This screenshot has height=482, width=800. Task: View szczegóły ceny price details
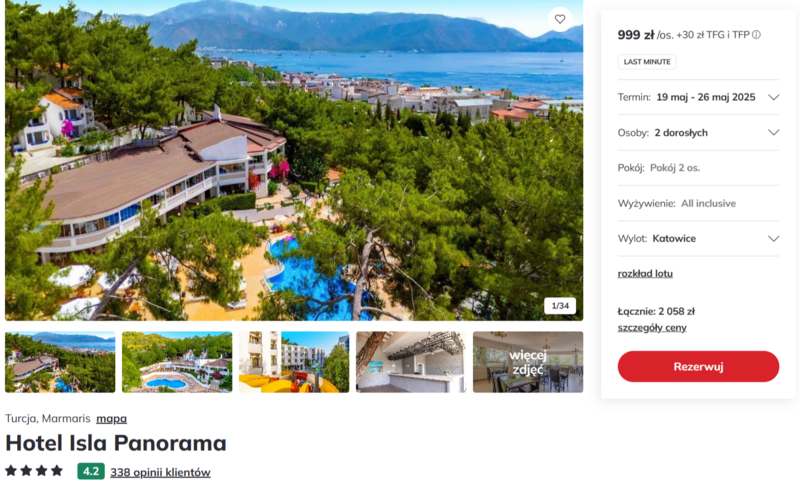[x=652, y=327]
